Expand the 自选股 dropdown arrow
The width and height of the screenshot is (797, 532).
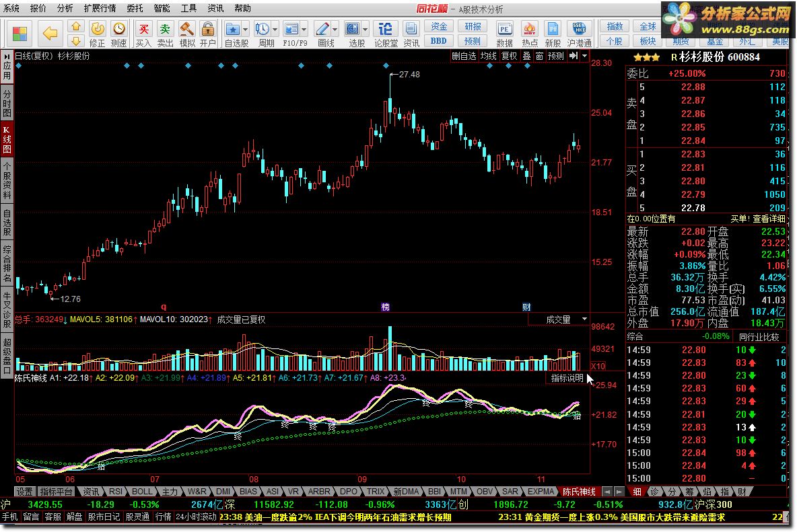tap(245, 30)
